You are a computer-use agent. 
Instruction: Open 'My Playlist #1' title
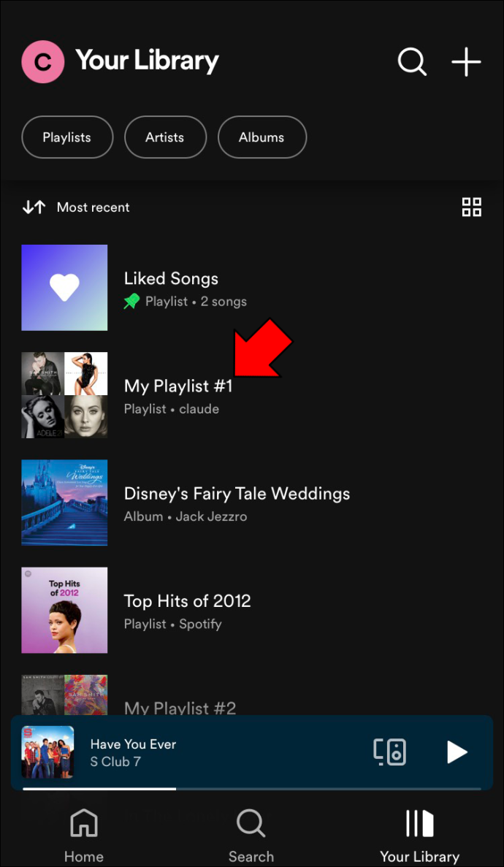click(x=178, y=386)
